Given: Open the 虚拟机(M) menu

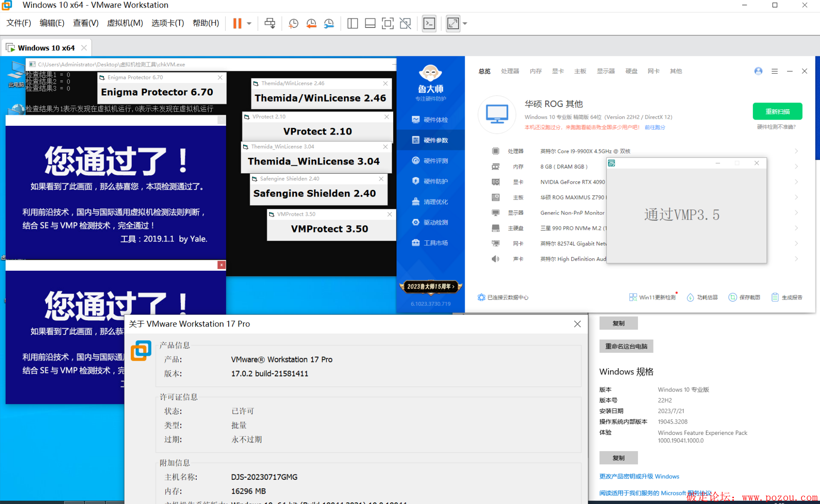Looking at the screenshot, I should (x=125, y=23).
